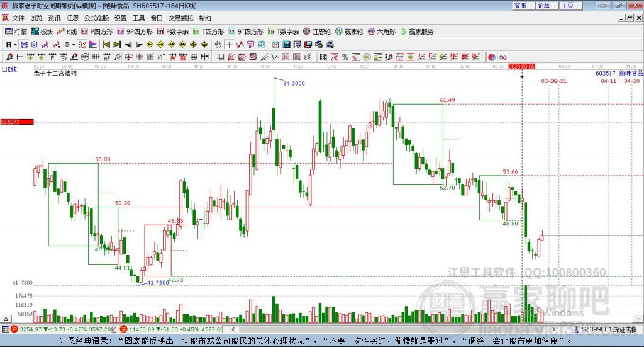This screenshot has height=347, width=644.
Task: Click the 日K线 period label
Action: click(9, 69)
